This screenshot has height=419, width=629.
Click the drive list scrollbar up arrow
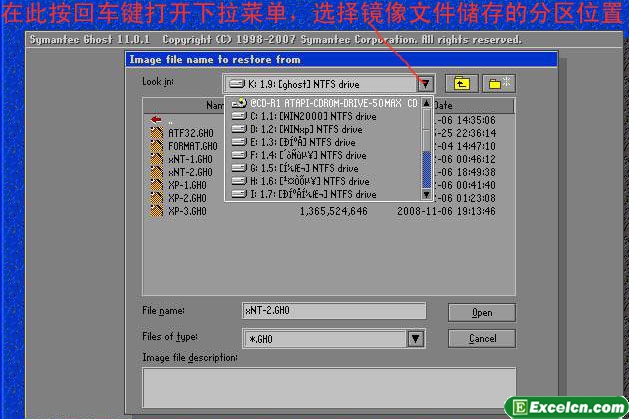(x=426, y=103)
